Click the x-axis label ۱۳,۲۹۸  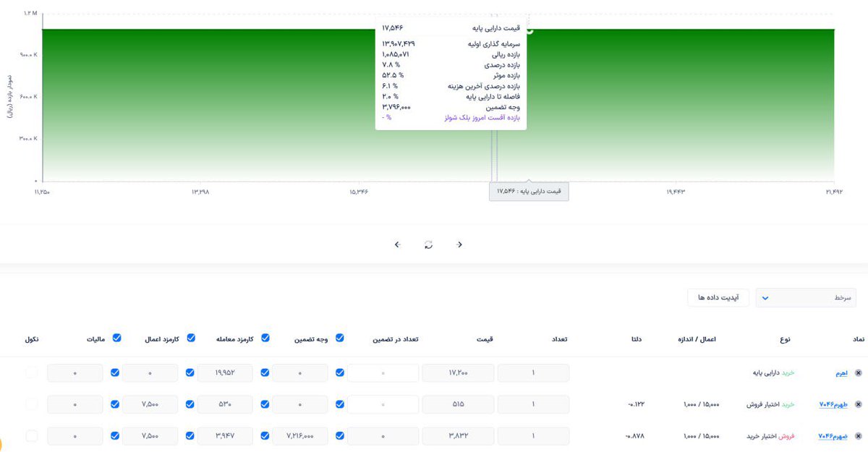(200, 192)
